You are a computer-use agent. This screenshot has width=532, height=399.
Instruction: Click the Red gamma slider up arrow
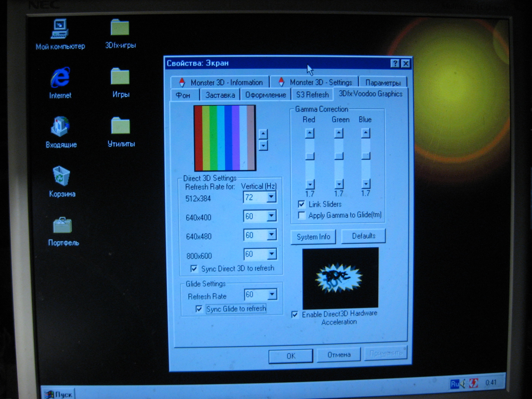click(x=310, y=133)
